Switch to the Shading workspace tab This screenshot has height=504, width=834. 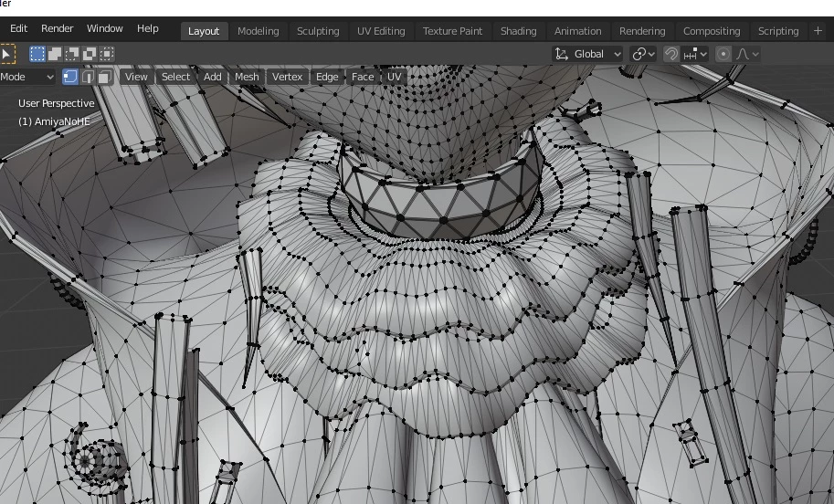click(x=519, y=31)
